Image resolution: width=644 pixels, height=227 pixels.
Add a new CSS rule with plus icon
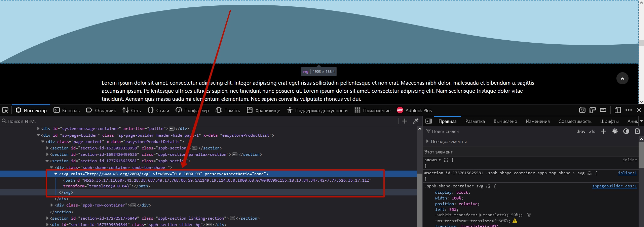click(603, 131)
